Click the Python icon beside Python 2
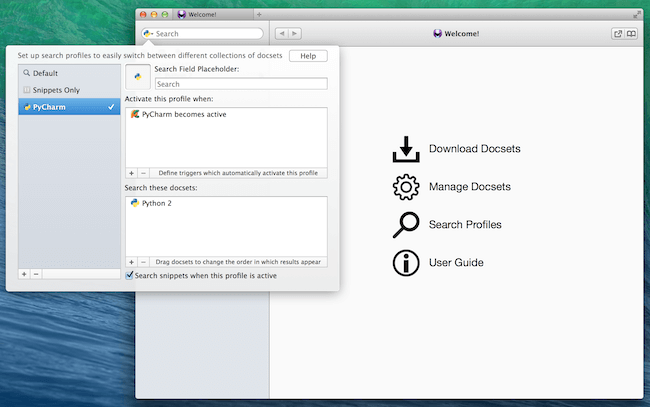The image size is (650, 407). tap(135, 203)
